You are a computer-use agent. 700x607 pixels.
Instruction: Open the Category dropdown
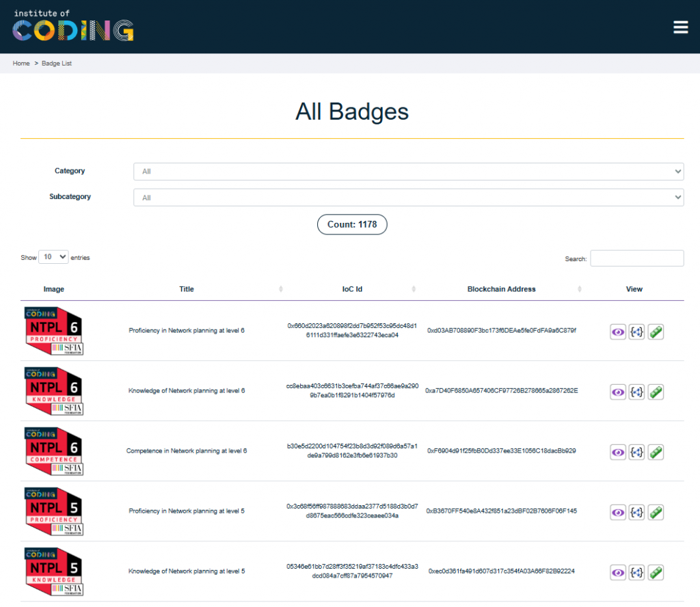click(x=408, y=172)
